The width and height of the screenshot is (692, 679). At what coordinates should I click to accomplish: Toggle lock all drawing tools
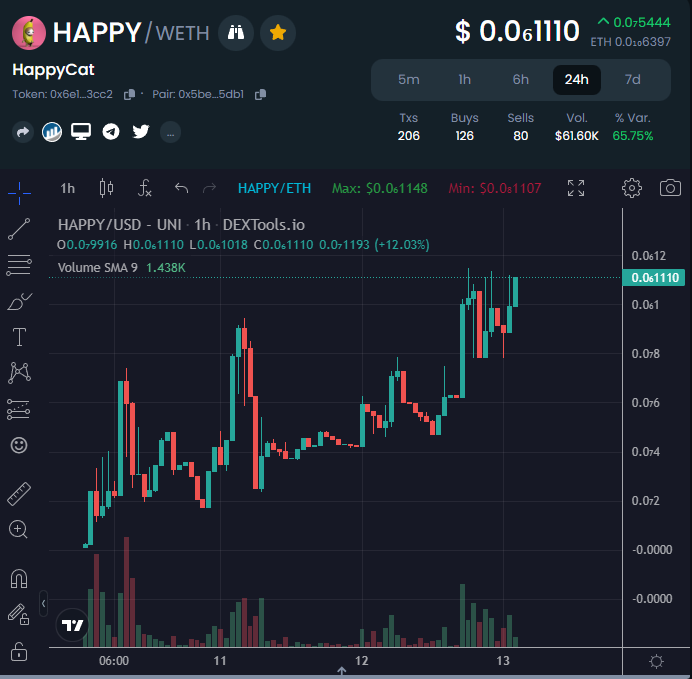(x=19, y=651)
